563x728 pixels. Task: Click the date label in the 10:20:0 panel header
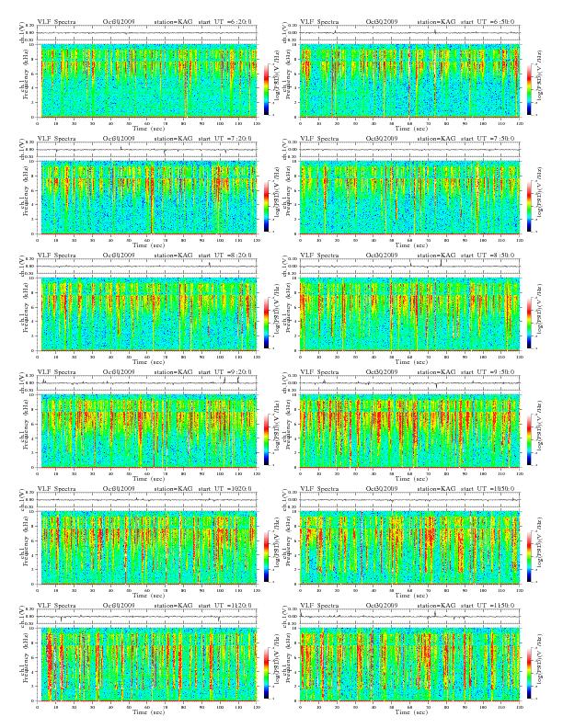[x=119, y=489]
